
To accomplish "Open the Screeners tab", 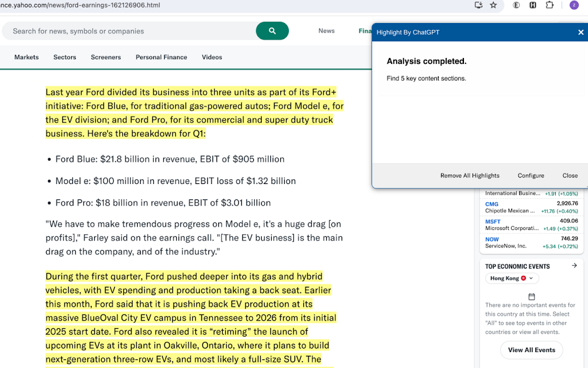I will click(106, 57).
